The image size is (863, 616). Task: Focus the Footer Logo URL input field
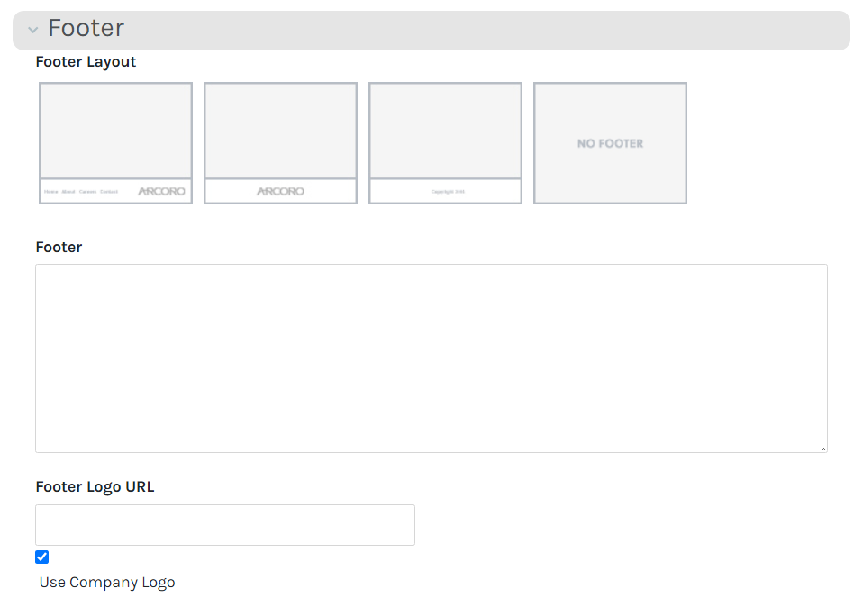tap(224, 525)
